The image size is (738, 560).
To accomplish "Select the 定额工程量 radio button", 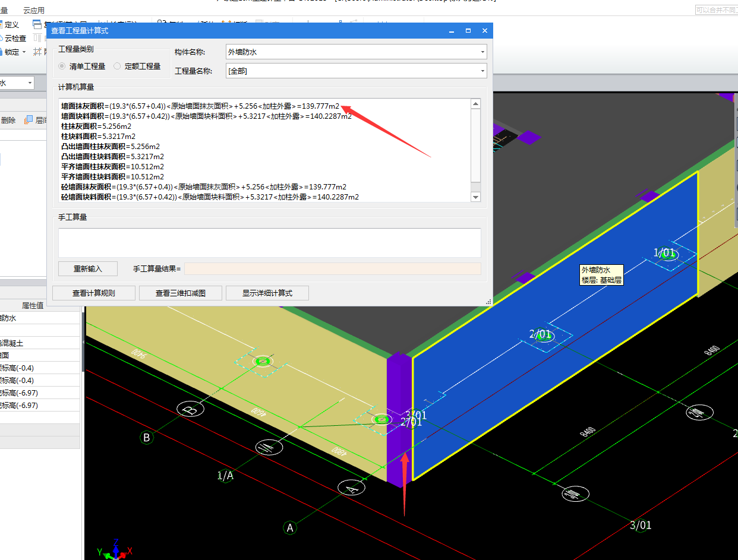I will coord(117,67).
